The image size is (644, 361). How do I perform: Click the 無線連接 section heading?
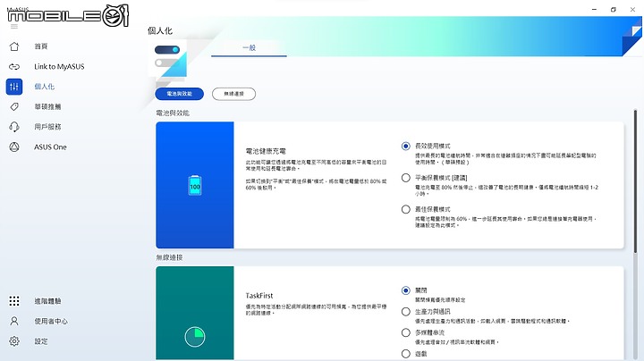click(x=169, y=257)
